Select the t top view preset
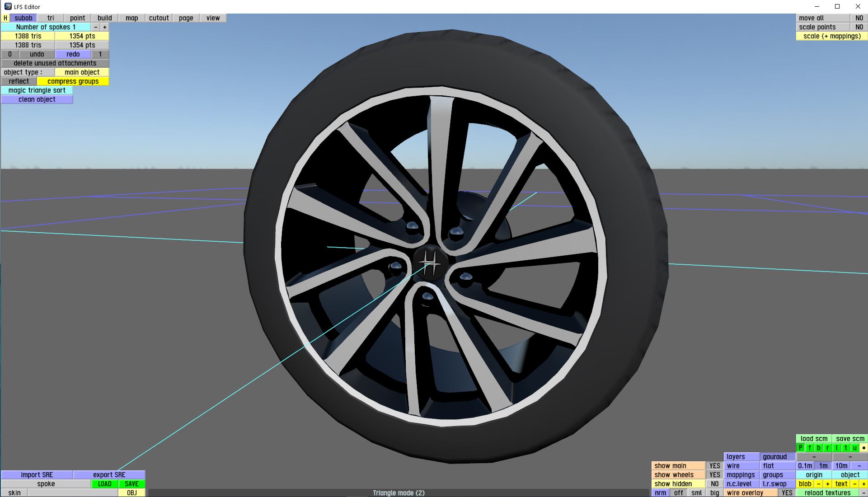This screenshot has height=497, width=868. [845, 448]
